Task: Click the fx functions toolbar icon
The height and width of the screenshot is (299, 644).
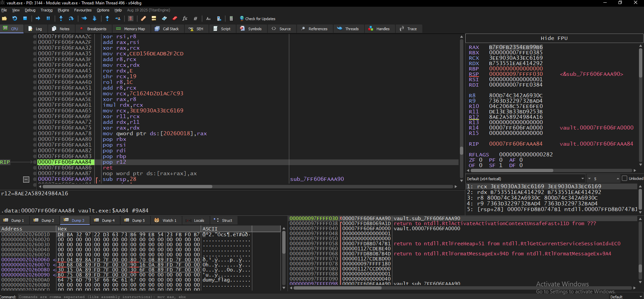Action: click(185, 18)
